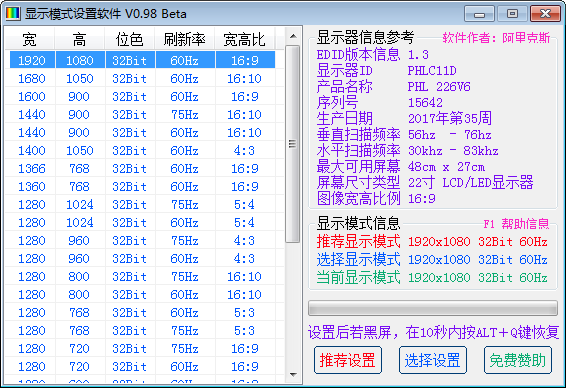Click the list scrollbar down arrow
Viewport: 566px width, 388px height.
pyautogui.click(x=293, y=375)
